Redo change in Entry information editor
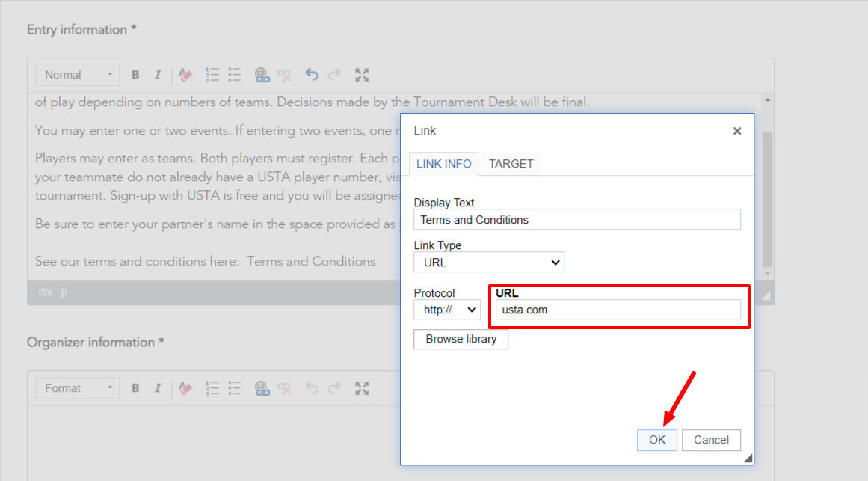Screen dimensions: 868x481 [334, 75]
